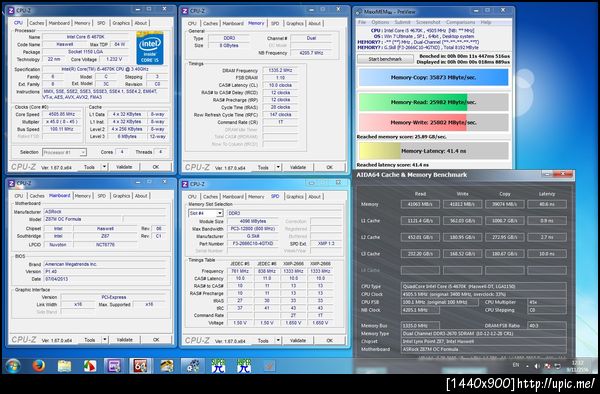This screenshot has height=394, width=600.
Task: Click AIDA64 Memory Read result field
Action: [420, 204]
